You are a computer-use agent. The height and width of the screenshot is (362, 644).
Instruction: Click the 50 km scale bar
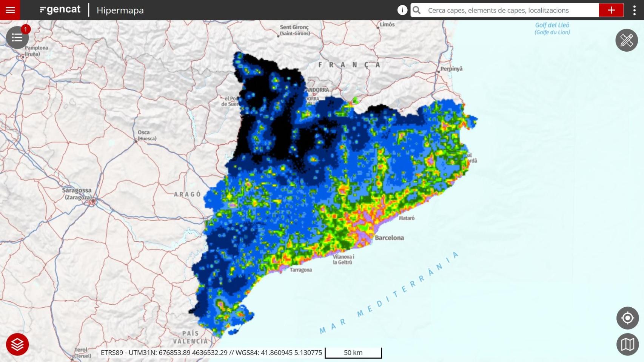353,353
